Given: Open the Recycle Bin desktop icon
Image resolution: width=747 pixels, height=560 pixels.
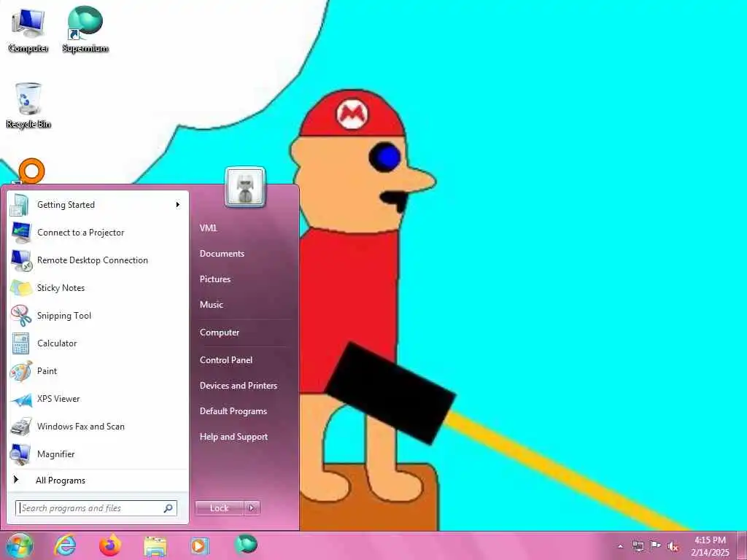Looking at the screenshot, I should 28,106.
